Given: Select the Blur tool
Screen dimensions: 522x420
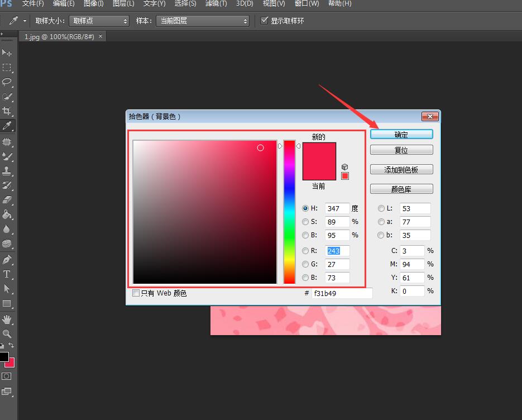Looking at the screenshot, I should [x=7, y=229].
